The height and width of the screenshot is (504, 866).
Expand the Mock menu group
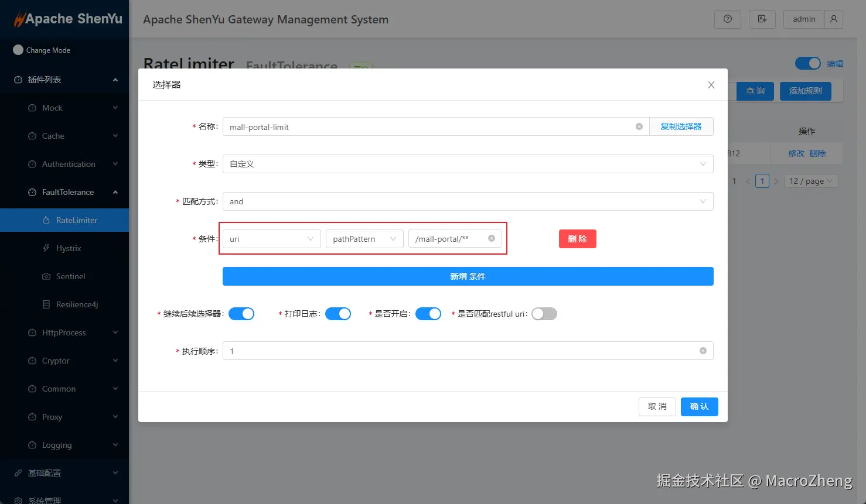(x=64, y=108)
